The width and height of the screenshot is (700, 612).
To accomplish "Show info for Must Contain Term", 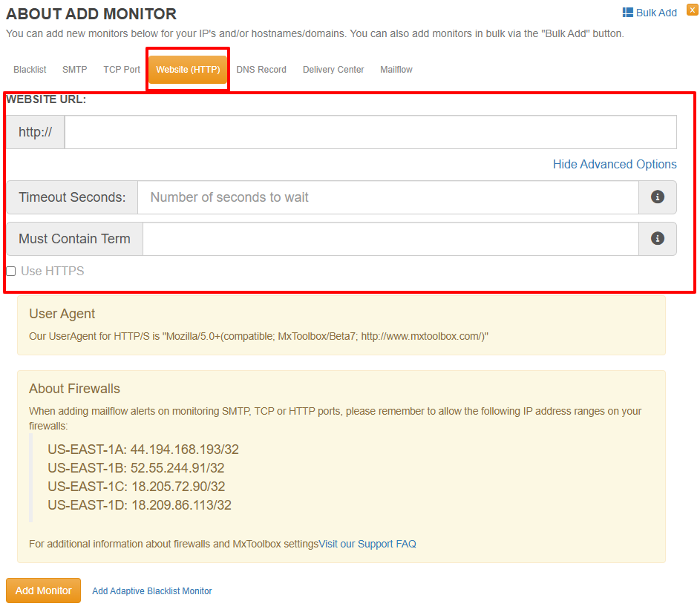I will [x=657, y=239].
